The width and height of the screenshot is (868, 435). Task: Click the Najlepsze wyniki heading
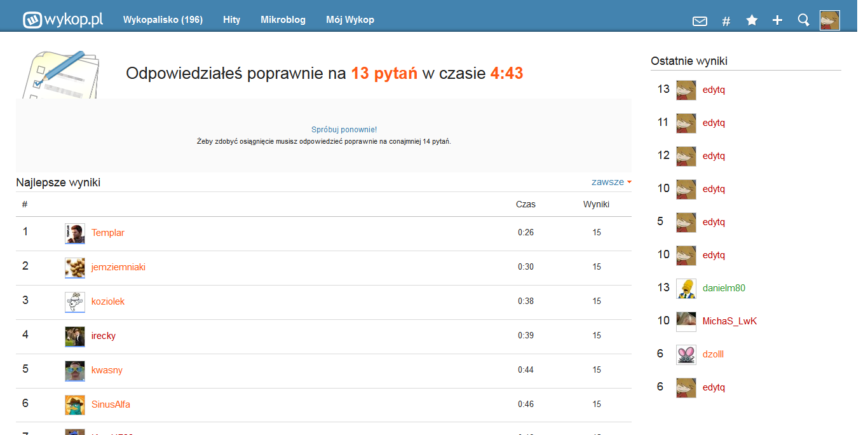[58, 183]
